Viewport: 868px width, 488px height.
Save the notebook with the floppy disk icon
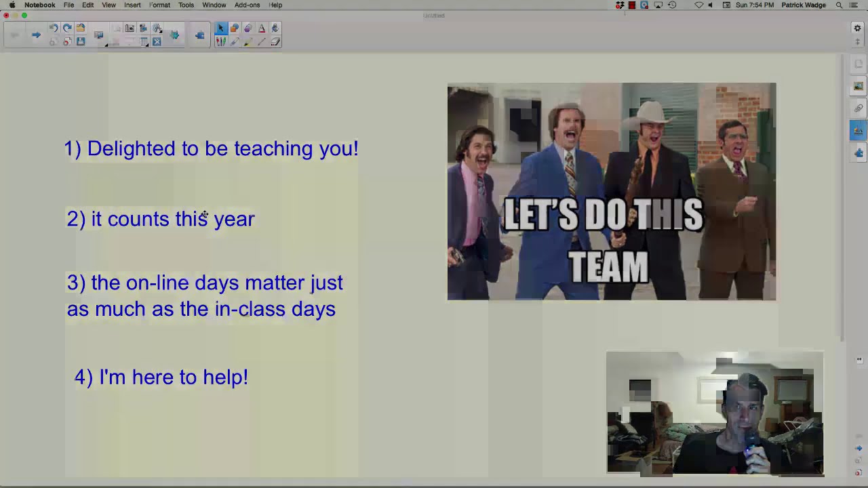[x=81, y=41]
